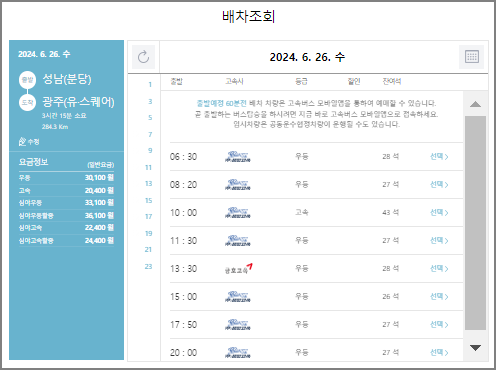Screen dimensions: 496x370
Task: Click the scrollbar down arrow
Action: (475, 348)
